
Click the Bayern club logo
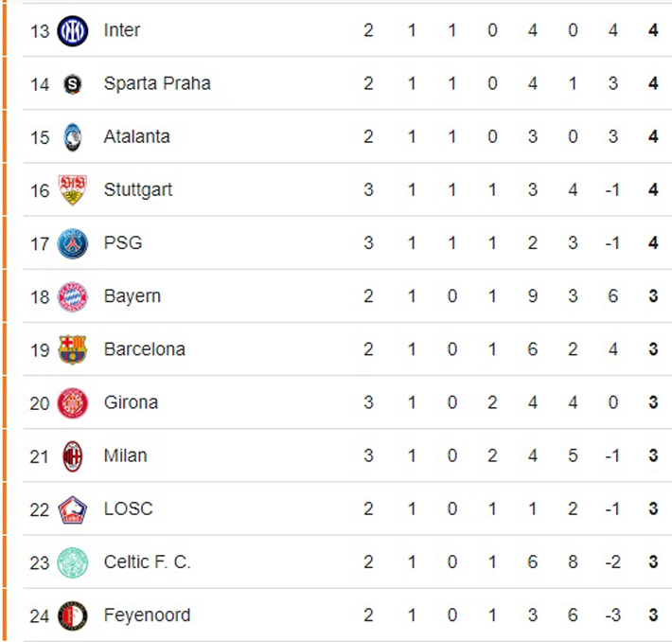point(72,296)
